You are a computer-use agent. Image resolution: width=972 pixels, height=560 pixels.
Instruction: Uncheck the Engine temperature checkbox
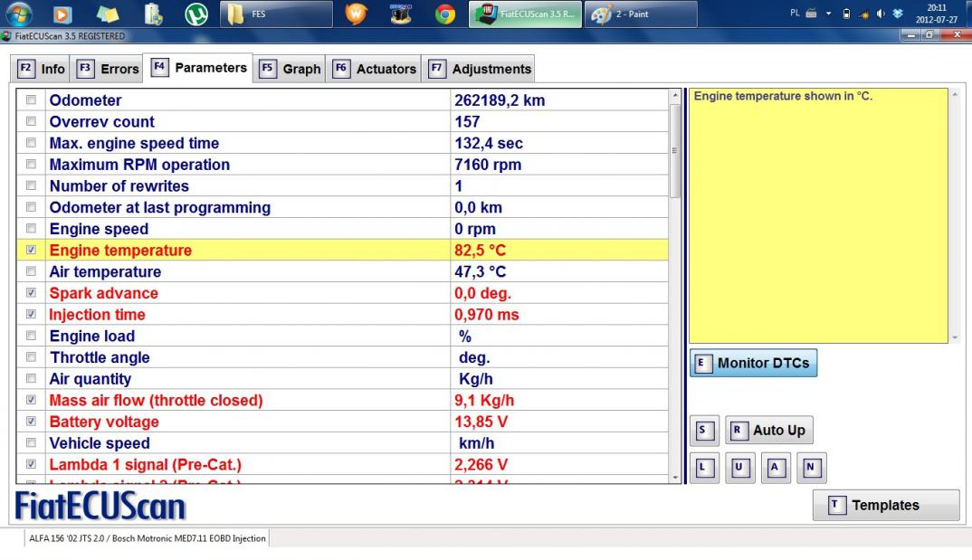[x=32, y=251]
